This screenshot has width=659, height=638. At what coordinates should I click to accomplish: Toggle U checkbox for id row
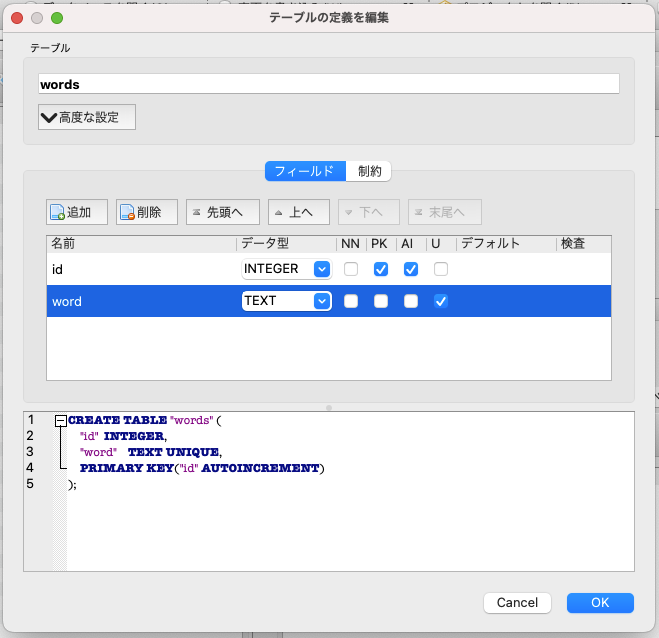[441, 269]
